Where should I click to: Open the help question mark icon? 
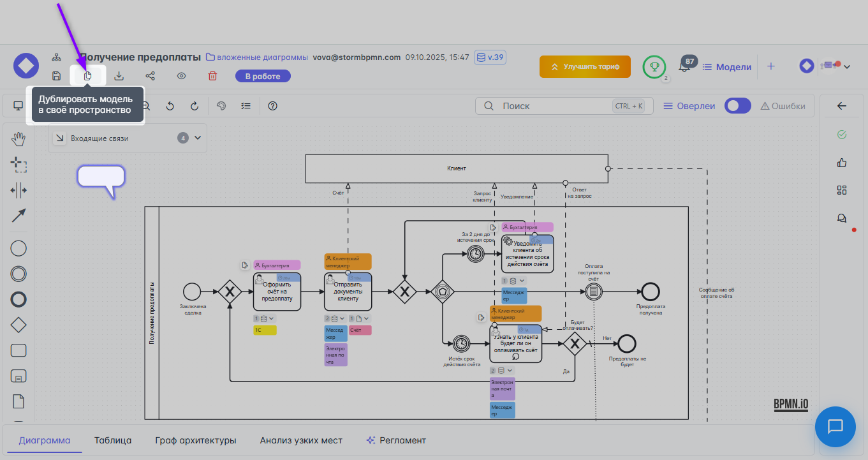pyautogui.click(x=273, y=106)
